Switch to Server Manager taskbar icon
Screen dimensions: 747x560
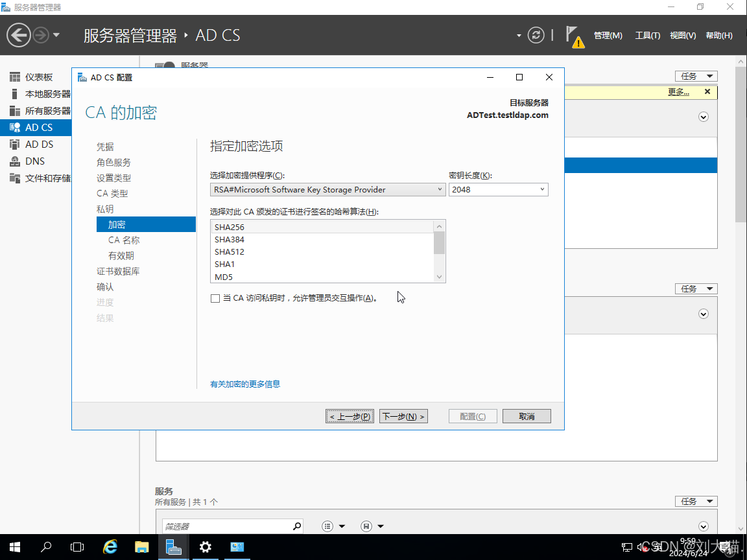tap(173, 547)
